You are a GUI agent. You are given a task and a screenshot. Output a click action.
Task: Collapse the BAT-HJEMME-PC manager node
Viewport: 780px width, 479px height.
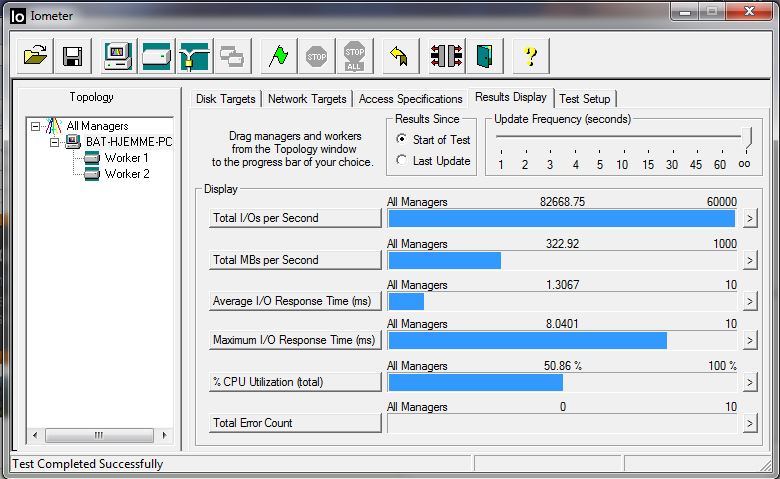[x=54, y=142]
